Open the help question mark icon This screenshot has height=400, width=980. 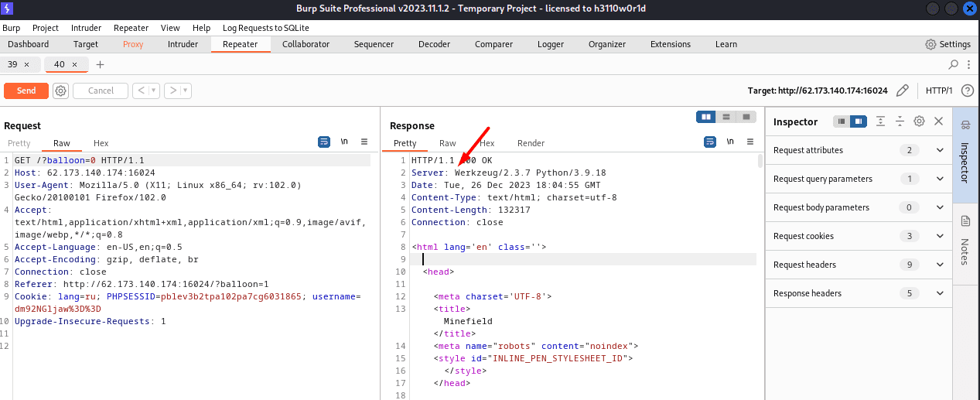pyautogui.click(x=967, y=91)
